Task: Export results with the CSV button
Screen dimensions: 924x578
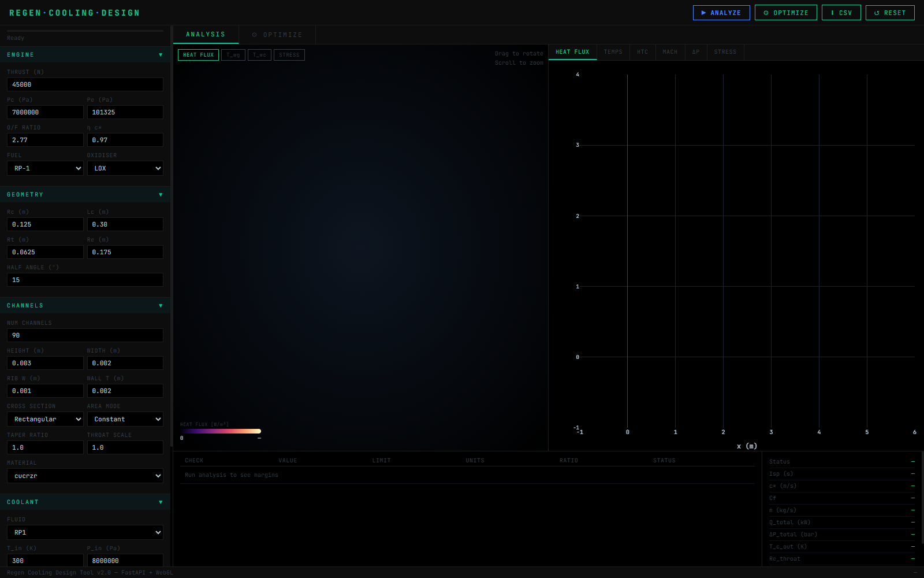Action: pos(841,13)
